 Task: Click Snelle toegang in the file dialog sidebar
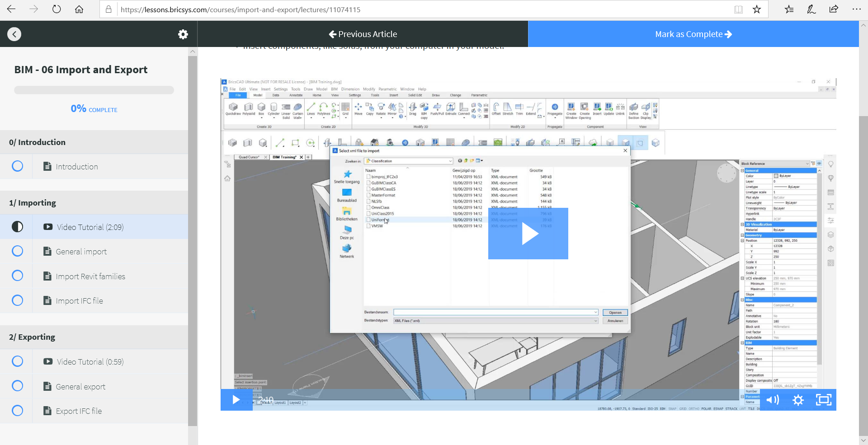click(347, 177)
